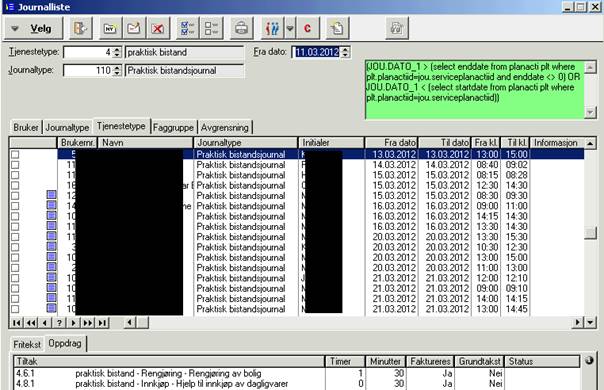The width and height of the screenshot is (604, 390).
Task: Click the red C toolbar icon
Action: pyautogui.click(x=307, y=28)
